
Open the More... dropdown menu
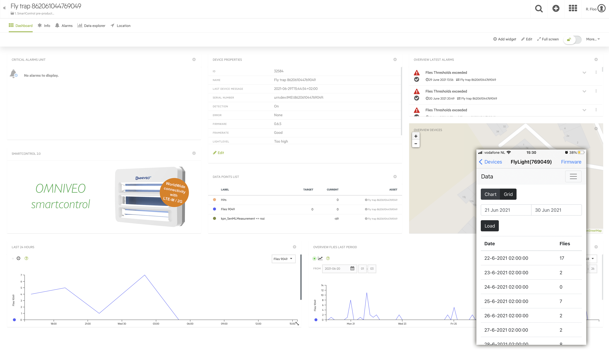(593, 39)
